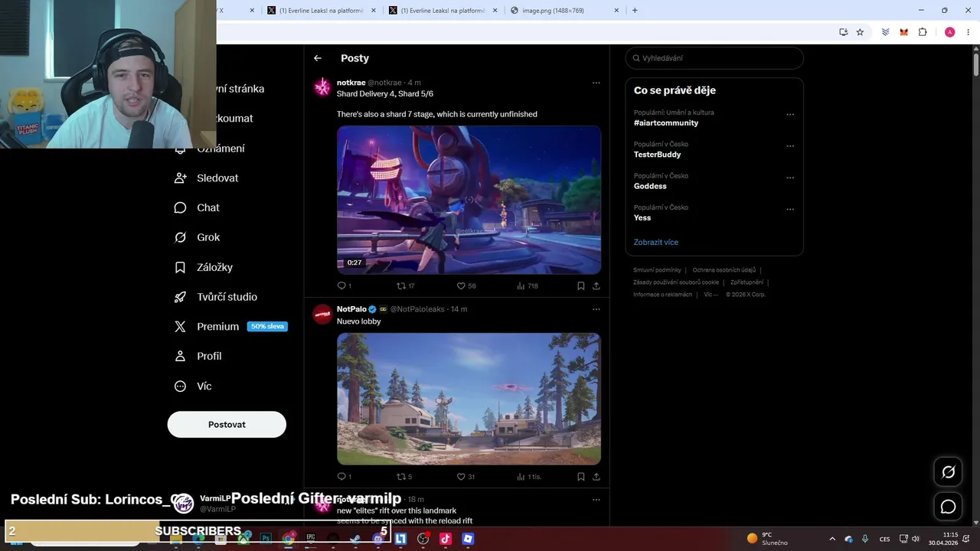Viewport: 980px width, 551px height.
Task: Open Tvůrčí studio in the sidebar
Action: pos(216,297)
